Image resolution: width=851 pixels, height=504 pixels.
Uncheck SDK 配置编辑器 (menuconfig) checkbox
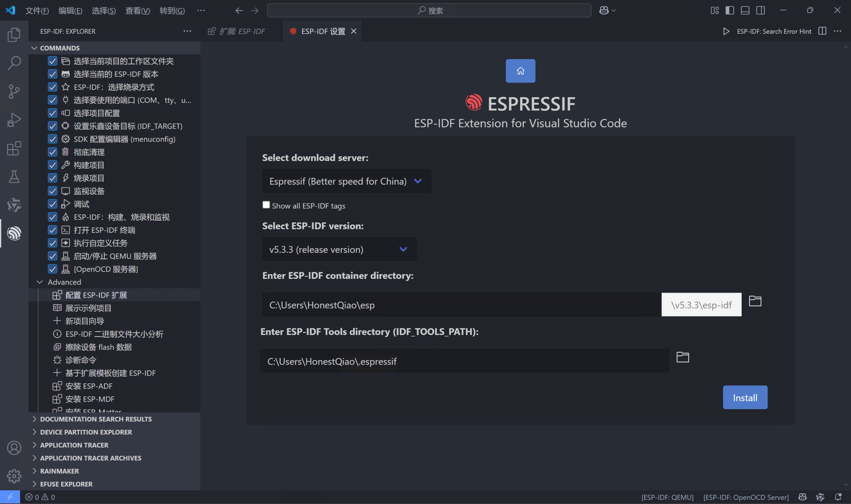click(x=52, y=139)
